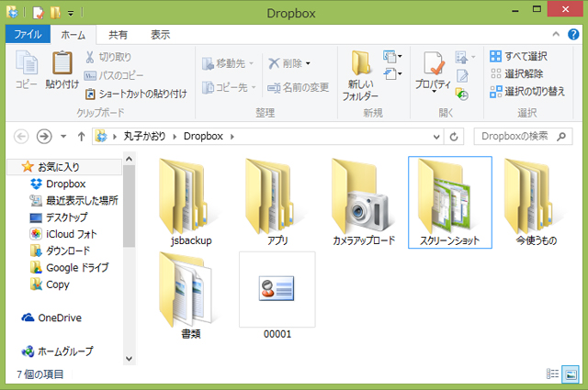Click the Edit icon below Open in ribbon

pyautogui.click(x=462, y=75)
